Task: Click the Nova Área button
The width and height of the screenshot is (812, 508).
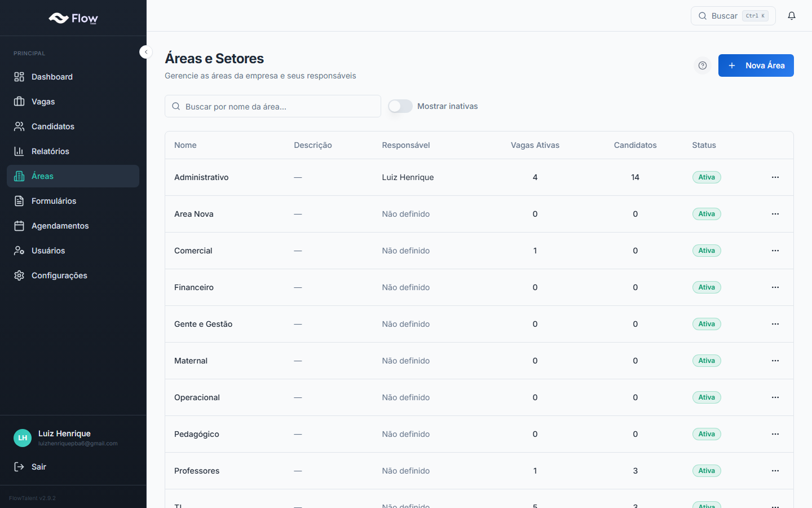Action: coord(756,65)
